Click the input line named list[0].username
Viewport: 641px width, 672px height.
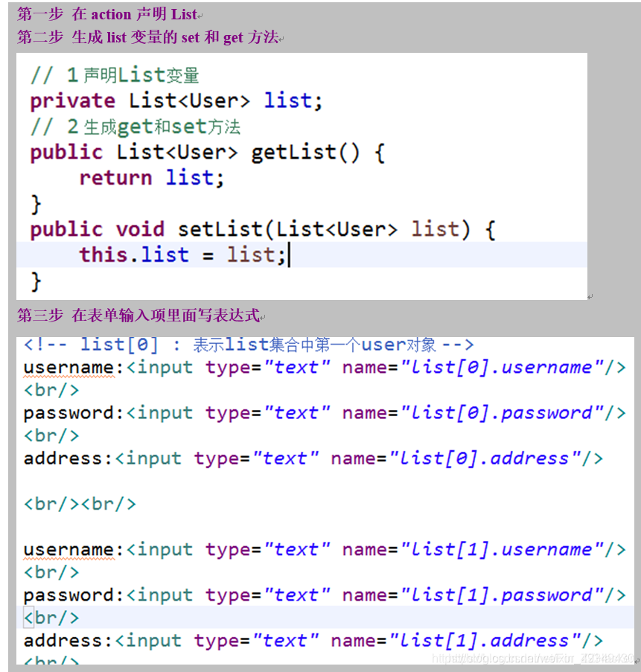(325, 368)
